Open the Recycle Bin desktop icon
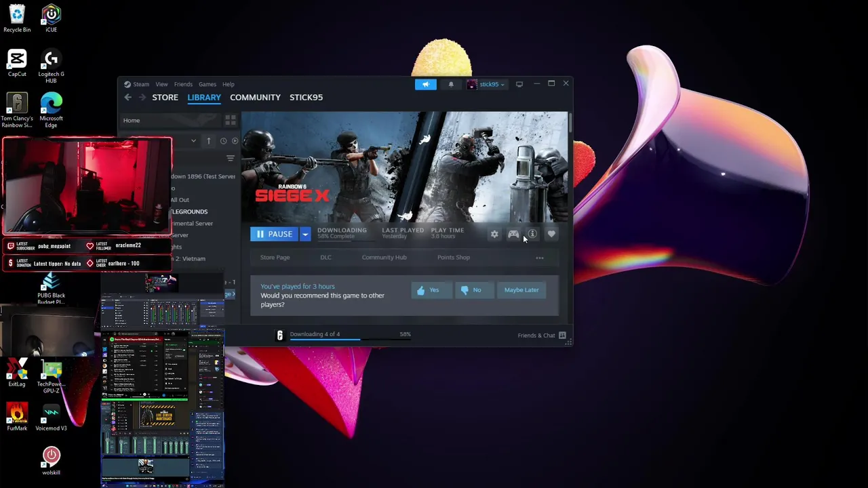 pos(17,18)
